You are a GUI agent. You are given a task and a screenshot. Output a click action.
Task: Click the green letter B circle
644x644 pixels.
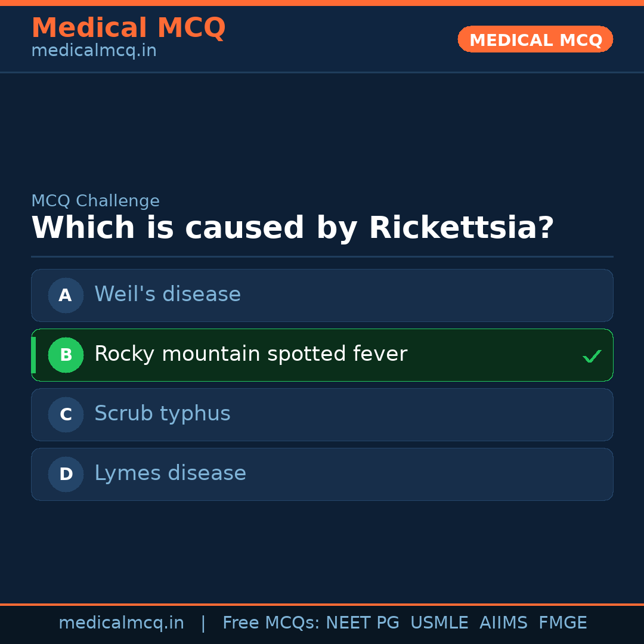coord(66,355)
